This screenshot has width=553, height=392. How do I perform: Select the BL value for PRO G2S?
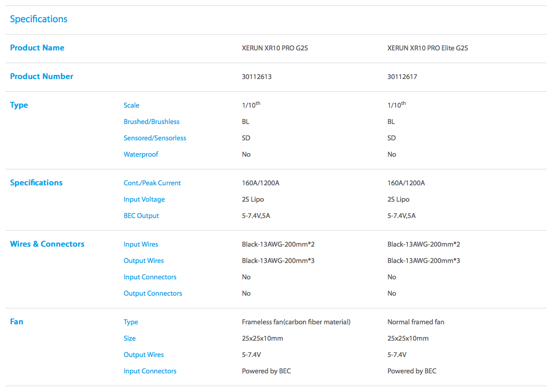(246, 122)
